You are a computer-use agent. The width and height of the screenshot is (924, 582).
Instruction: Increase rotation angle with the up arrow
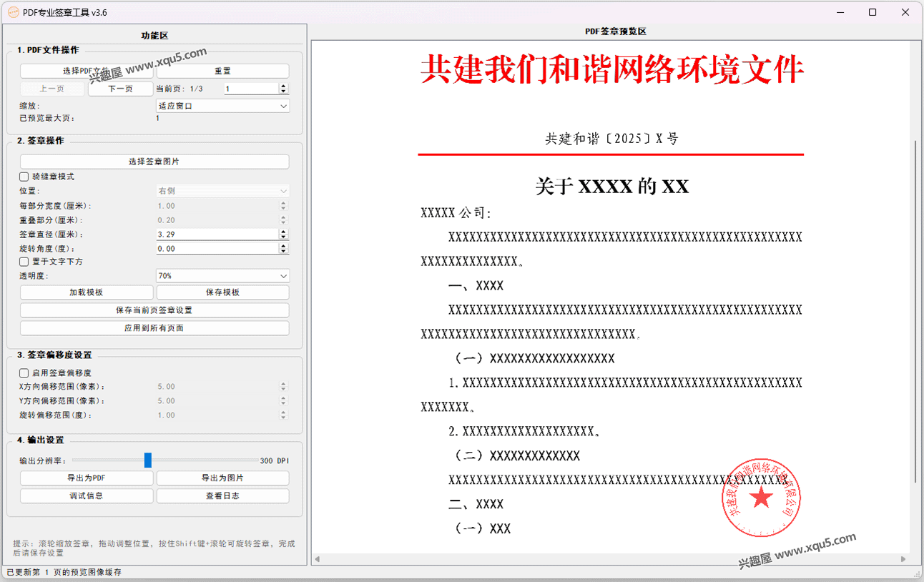pyautogui.click(x=284, y=245)
